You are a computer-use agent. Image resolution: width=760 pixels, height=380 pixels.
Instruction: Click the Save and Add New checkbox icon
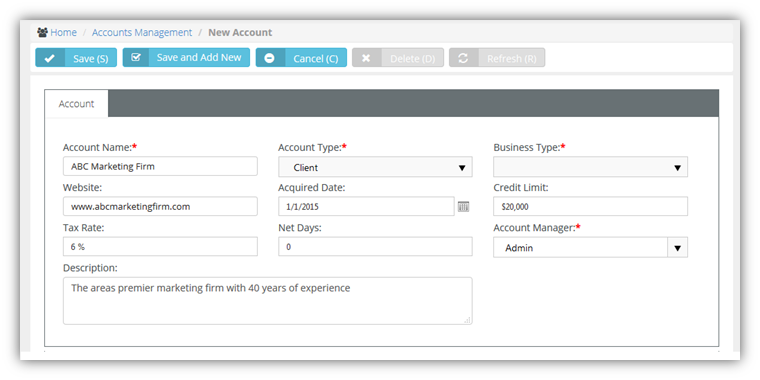pyautogui.click(x=136, y=57)
